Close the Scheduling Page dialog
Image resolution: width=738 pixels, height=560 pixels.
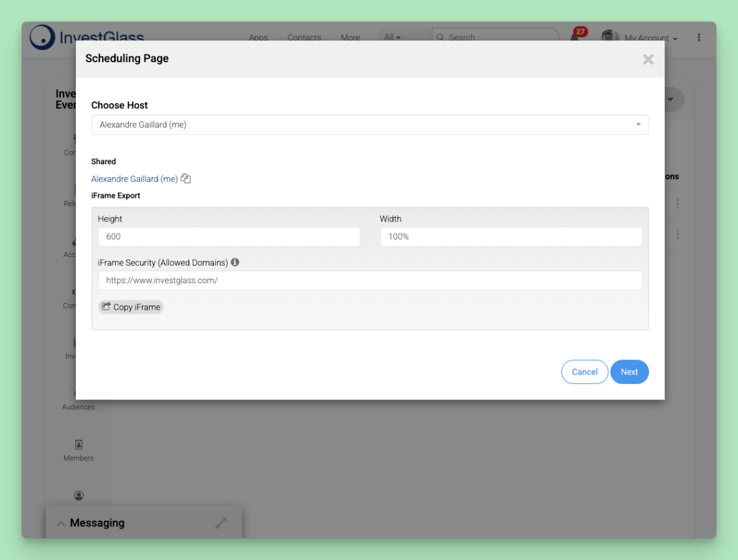[x=648, y=59]
